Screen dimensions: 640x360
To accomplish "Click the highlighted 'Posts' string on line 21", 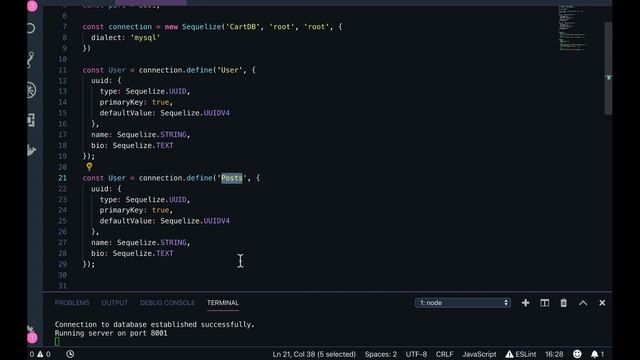I will [231, 178].
